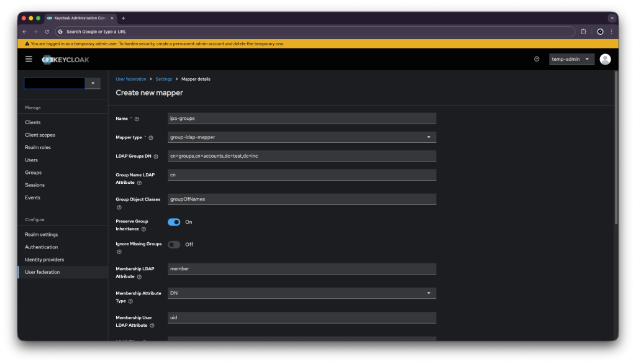The height and width of the screenshot is (364, 636).
Task: Click the Settings breadcrumb link
Action: (x=164, y=80)
